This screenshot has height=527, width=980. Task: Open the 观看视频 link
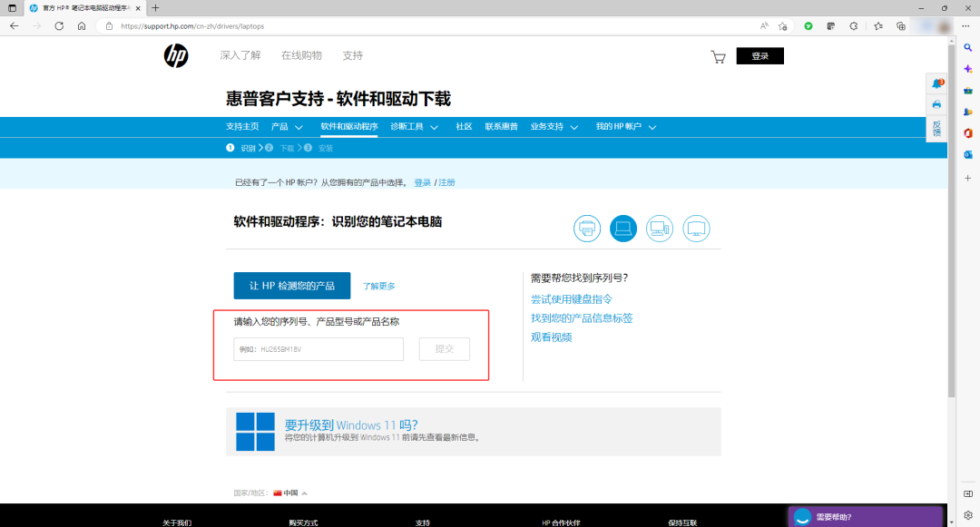click(x=552, y=337)
